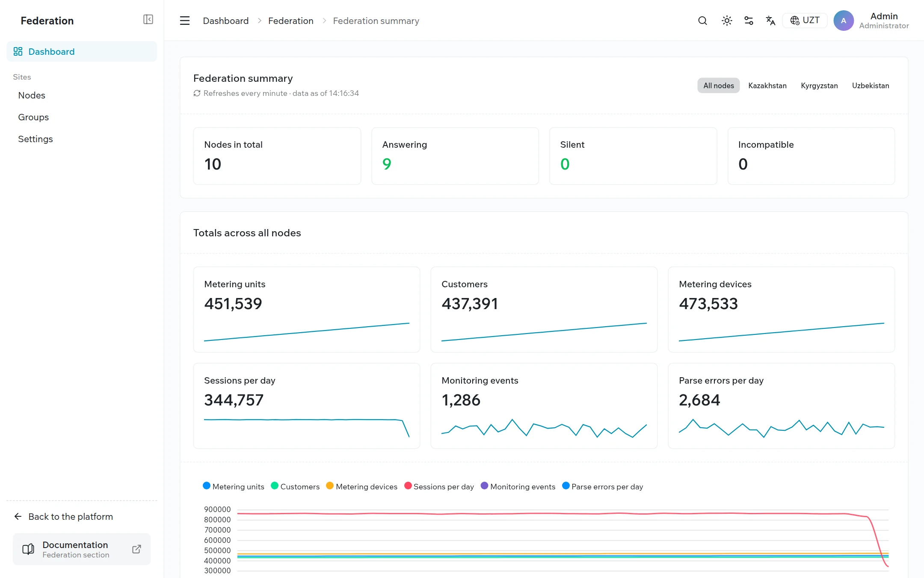Select the Uzbekistan filter tab
Screen dimensions: 924x578
[871, 86]
